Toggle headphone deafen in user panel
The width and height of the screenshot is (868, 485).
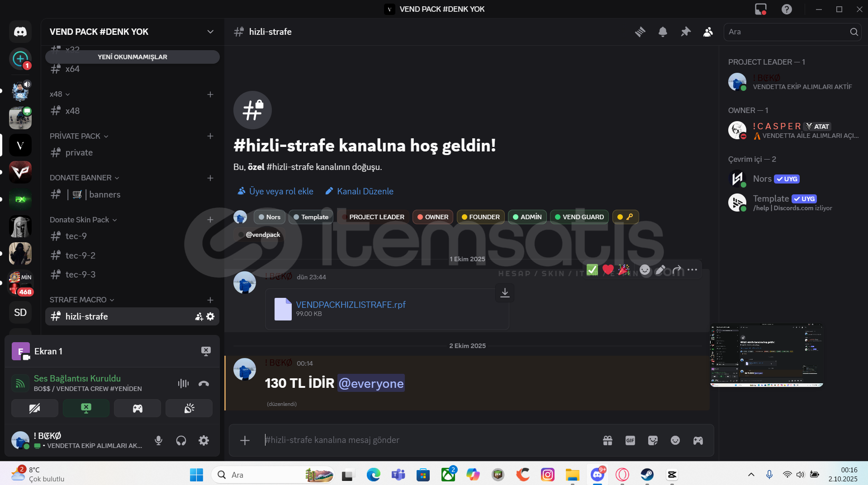[x=181, y=440]
